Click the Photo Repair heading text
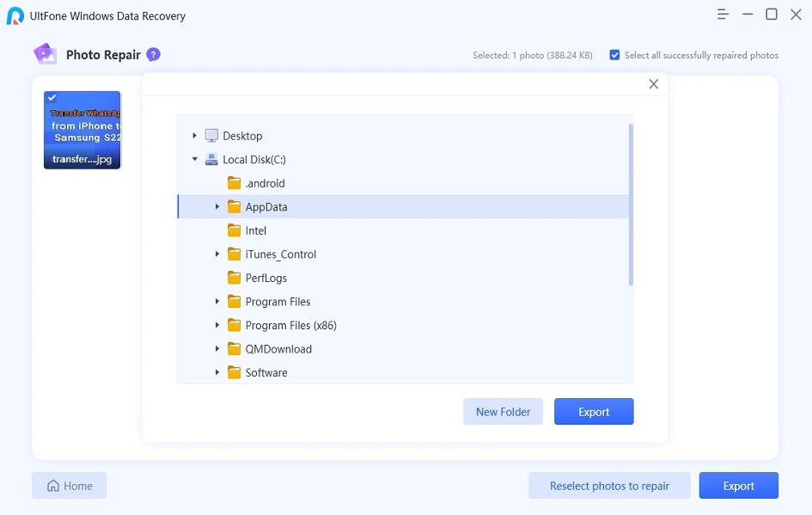 pos(104,54)
